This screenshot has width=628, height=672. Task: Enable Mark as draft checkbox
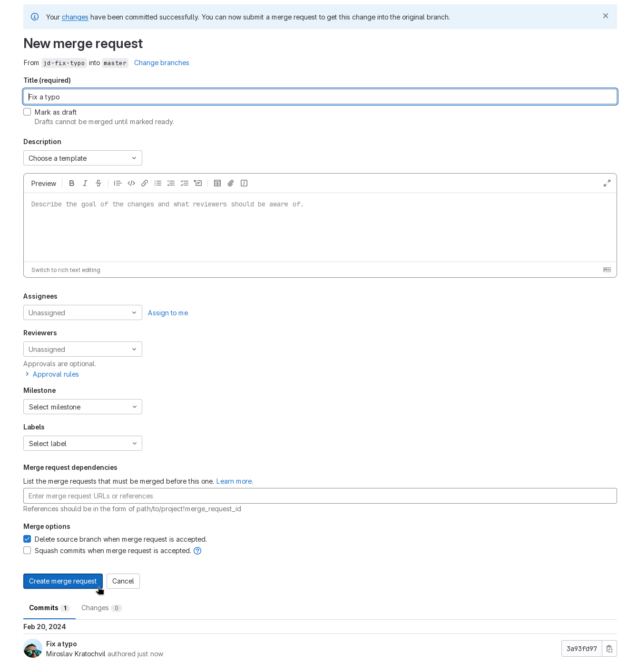click(x=28, y=112)
